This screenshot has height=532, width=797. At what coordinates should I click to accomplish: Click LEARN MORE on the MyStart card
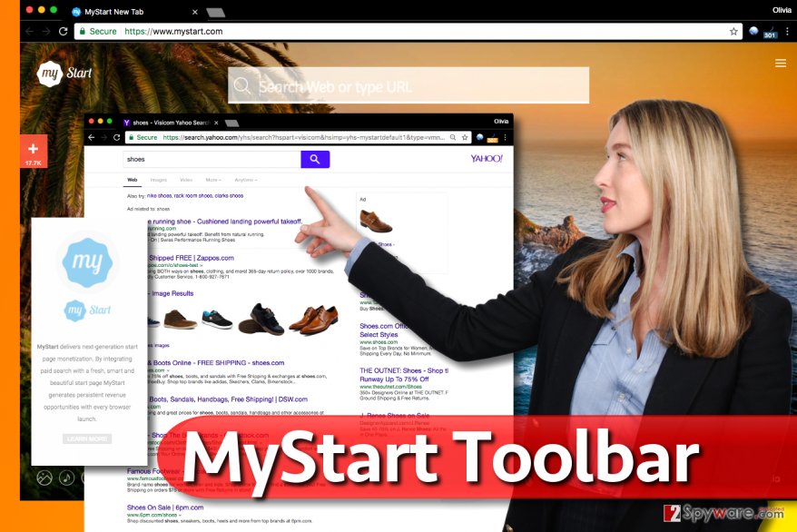pyautogui.click(x=87, y=439)
